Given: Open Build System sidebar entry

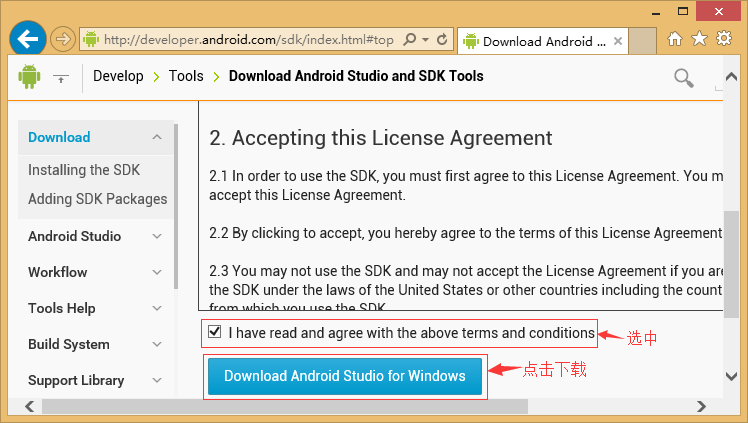Looking at the screenshot, I should click(69, 344).
